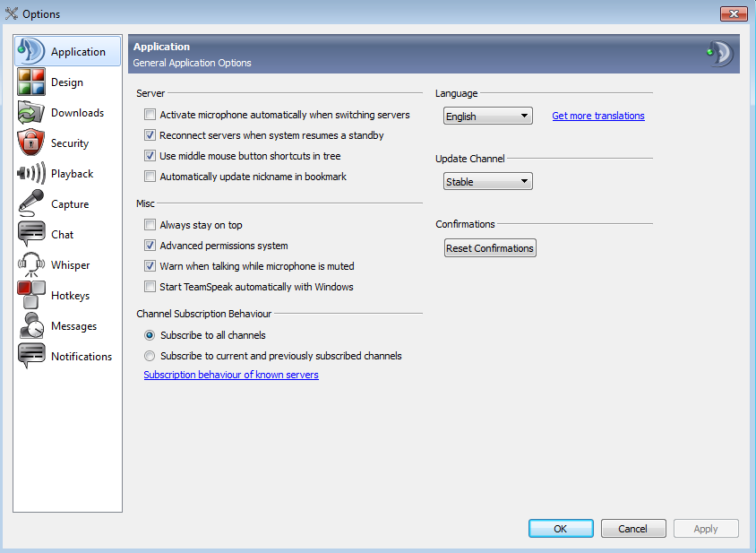Open the Design settings page
This screenshot has width=756, height=553.
pos(67,82)
